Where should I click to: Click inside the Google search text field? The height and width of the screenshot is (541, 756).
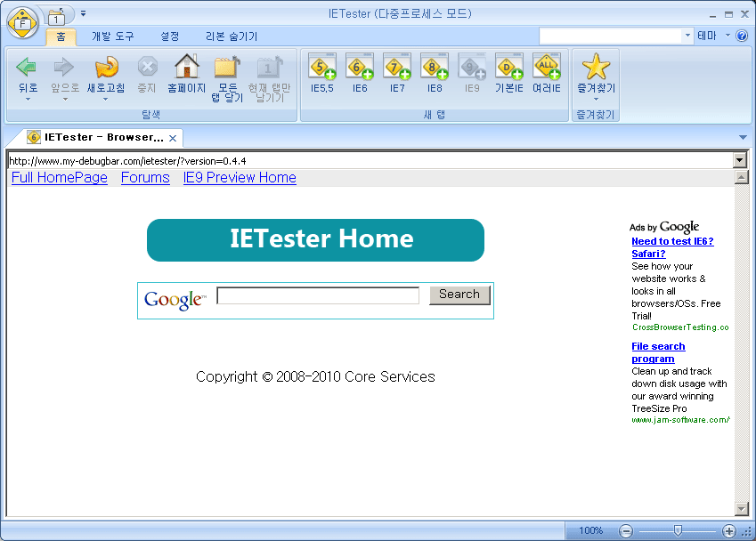click(x=317, y=295)
